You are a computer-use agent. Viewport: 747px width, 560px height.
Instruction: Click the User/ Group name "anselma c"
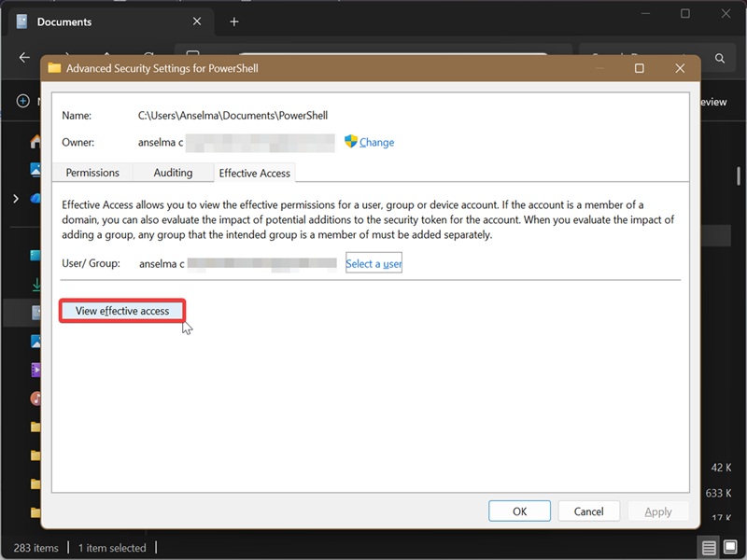tap(162, 264)
